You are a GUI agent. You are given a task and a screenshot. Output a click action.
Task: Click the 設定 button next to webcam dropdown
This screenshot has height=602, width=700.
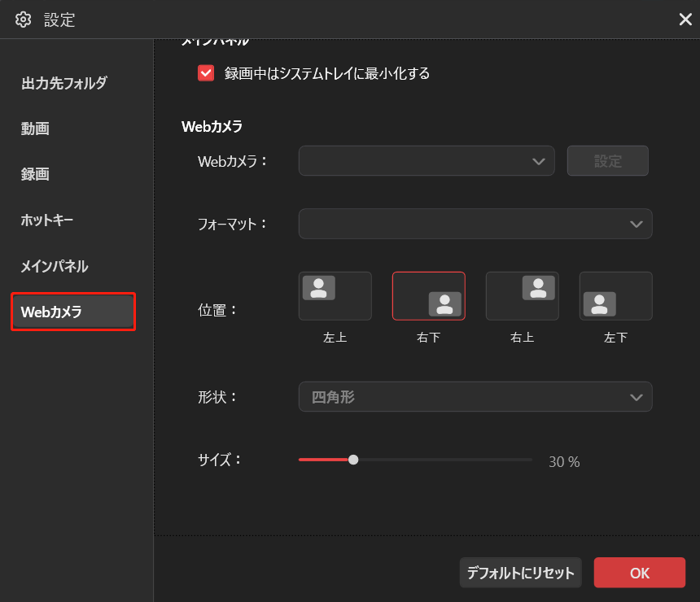607,160
